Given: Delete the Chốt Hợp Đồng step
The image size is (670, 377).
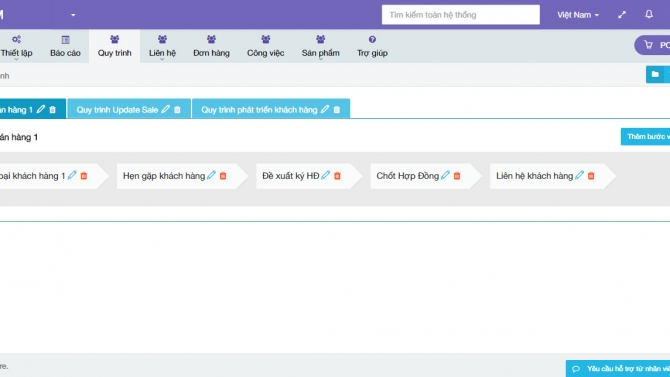Looking at the screenshot, I should (x=457, y=176).
